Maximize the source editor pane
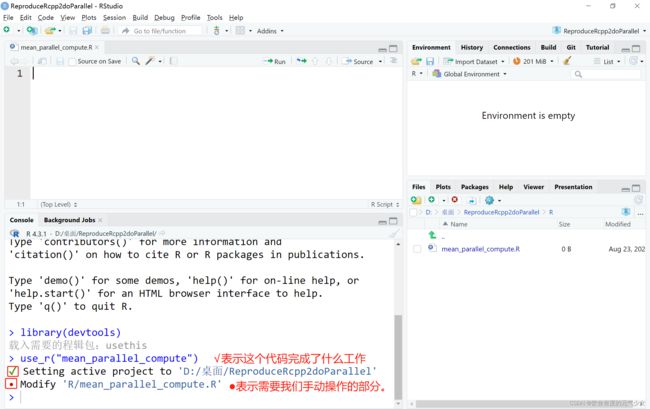Image resolution: width=650 pixels, height=409 pixels. 393,48
